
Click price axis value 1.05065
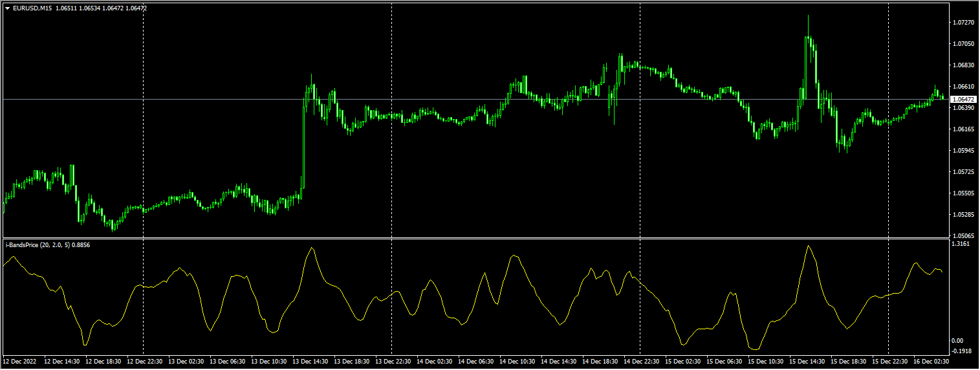point(964,236)
